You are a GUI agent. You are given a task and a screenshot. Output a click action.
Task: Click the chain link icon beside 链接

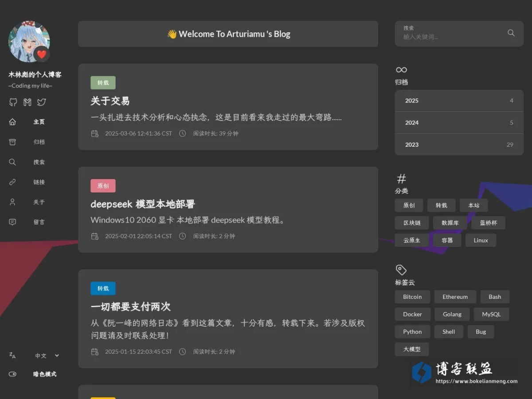(12, 182)
